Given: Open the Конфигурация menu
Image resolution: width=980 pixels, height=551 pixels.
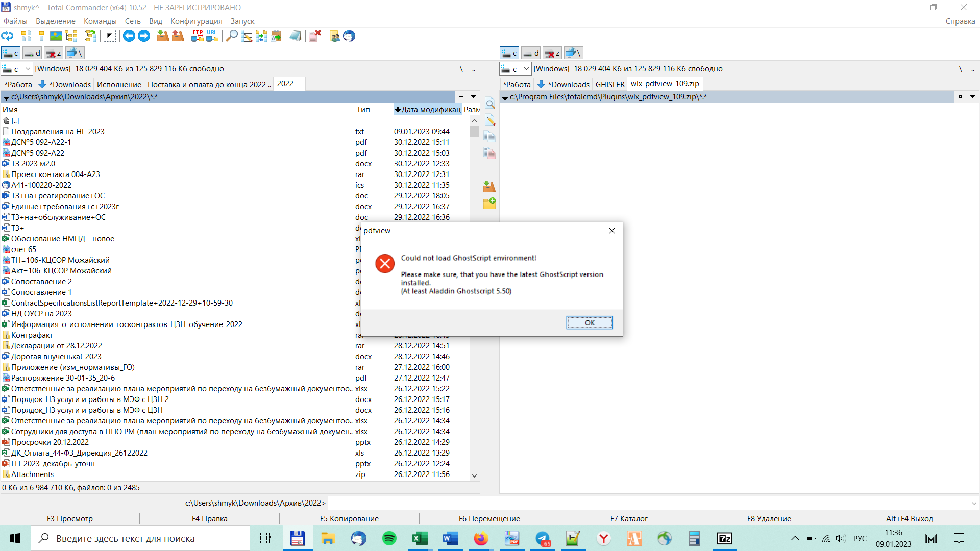Looking at the screenshot, I should (196, 21).
